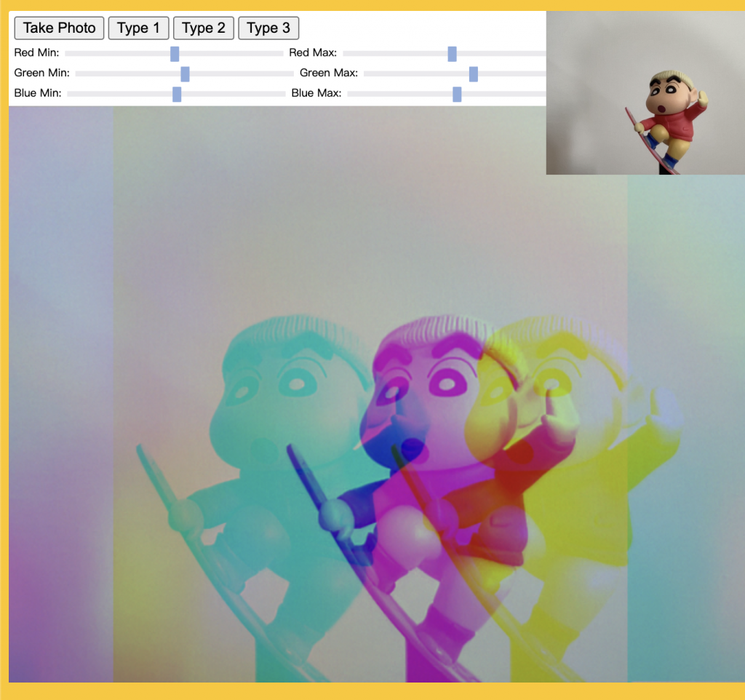This screenshot has width=745, height=700.
Task: Click the large processed RGB-split photo canvas
Action: (x=377, y=394)
